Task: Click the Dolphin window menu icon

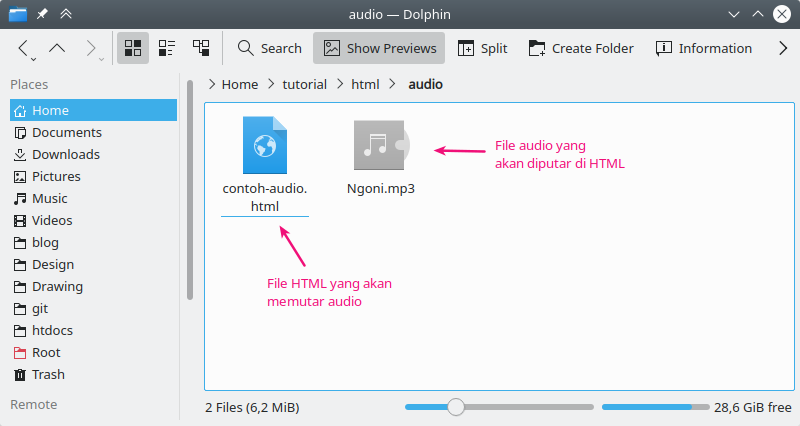Action: click(x=18, y=14)
